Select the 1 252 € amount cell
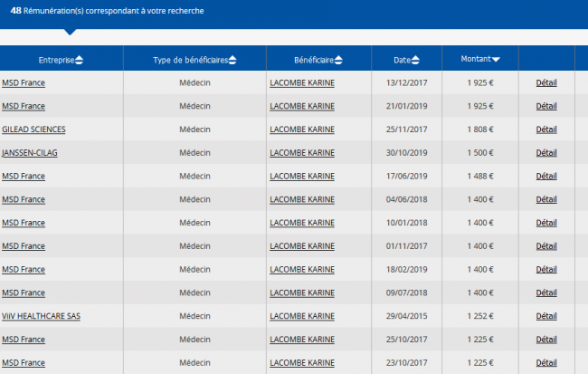Viewport: 588px width, 374px height. click(x=480, y=316)
